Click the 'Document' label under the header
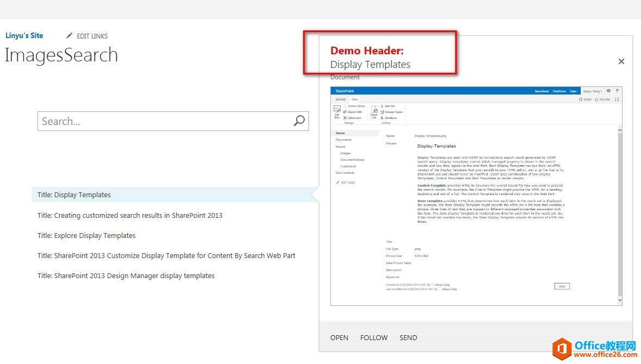Screen dimensions: 641x364 (345, 77)
